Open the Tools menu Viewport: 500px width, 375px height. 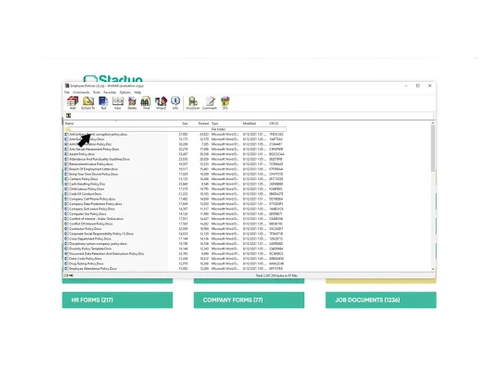click(x=96, y=92)
